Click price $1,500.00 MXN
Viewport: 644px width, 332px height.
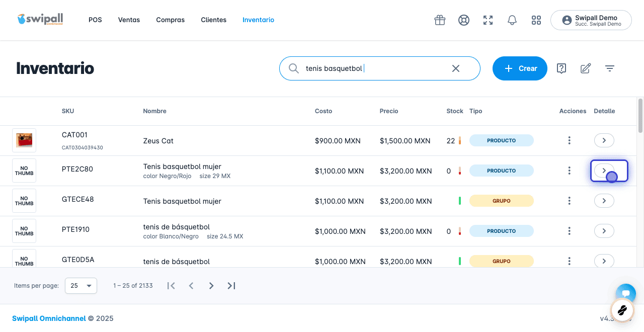tap(405, 141)
